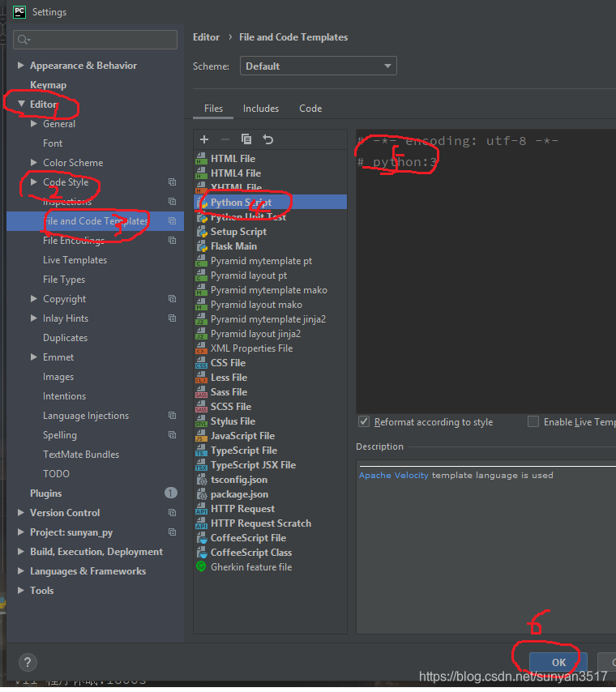Click the HTML File template icon

201,159
